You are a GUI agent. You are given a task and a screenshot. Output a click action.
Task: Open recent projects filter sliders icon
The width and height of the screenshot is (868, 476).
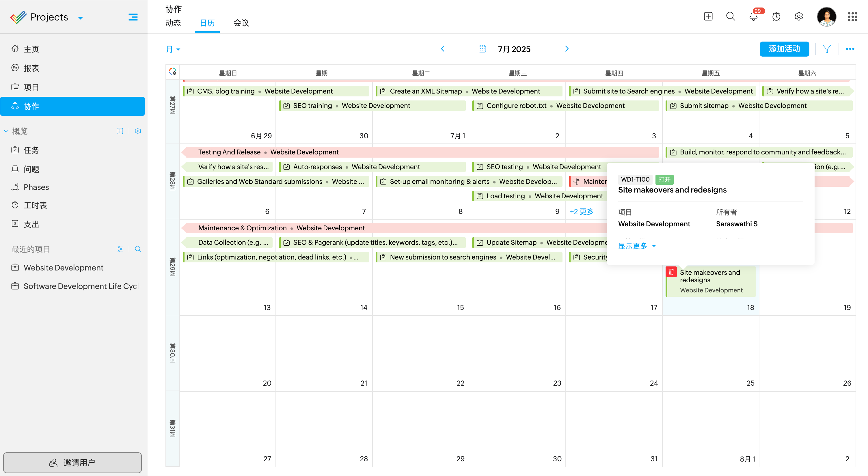[120, 249]
